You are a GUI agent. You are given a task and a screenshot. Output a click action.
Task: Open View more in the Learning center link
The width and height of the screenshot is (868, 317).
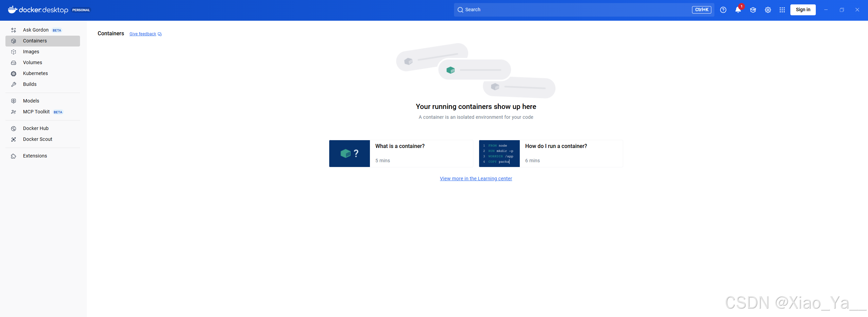coord(476,179)
